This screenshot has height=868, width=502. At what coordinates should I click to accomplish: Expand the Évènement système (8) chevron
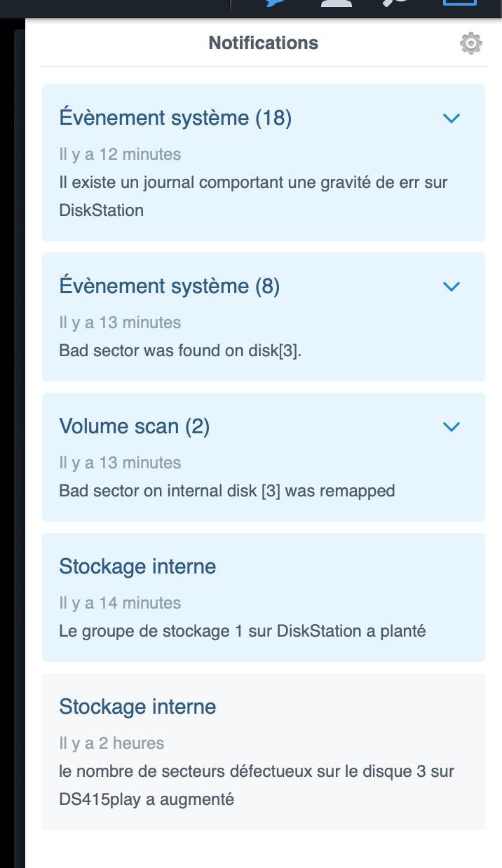pos(452,286)
